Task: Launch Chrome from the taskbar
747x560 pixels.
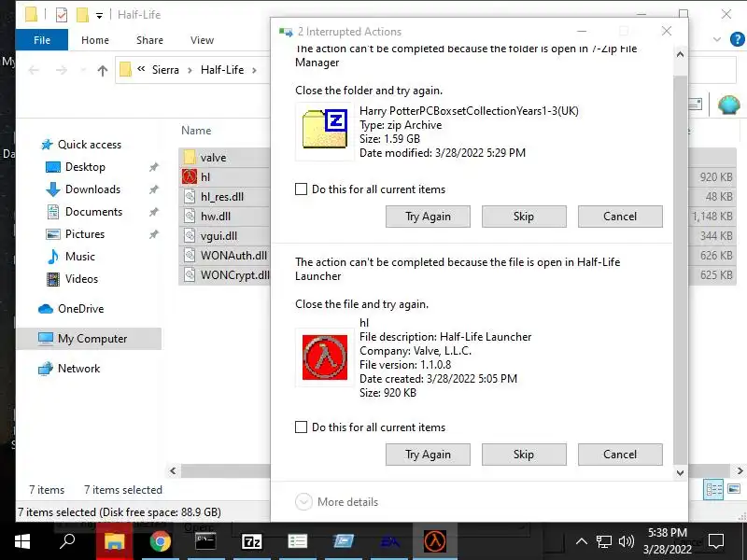Action: (160, 541)
